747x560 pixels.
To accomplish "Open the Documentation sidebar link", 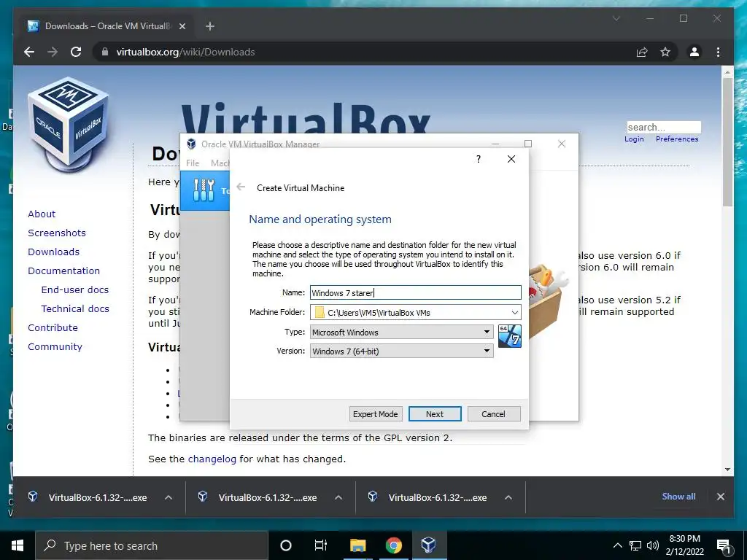I will 64,271.
